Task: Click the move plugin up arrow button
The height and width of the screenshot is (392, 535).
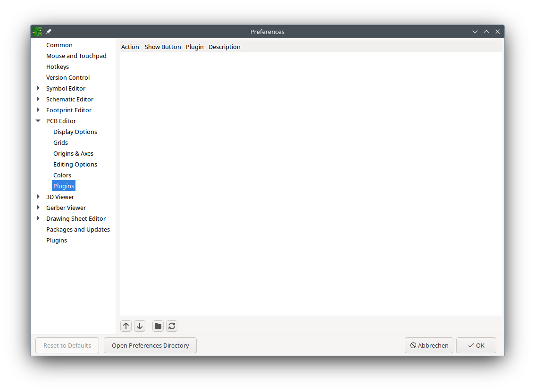Action: [126, 326]
